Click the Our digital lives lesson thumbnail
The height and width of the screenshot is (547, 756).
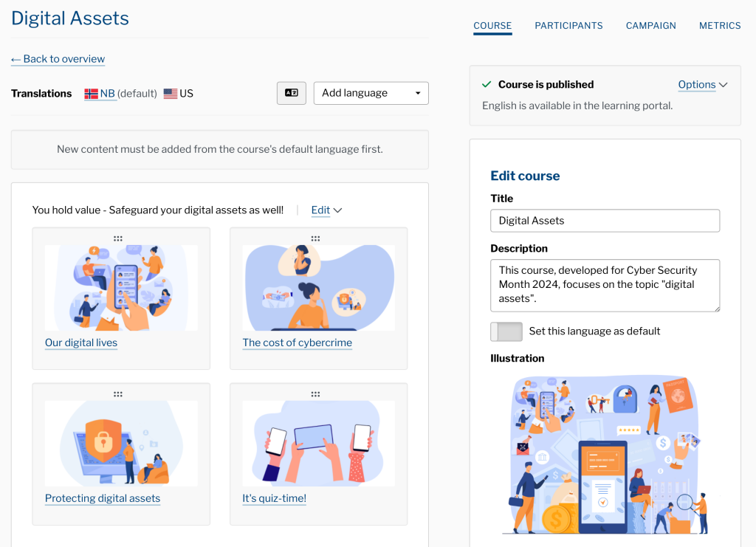tap(120, 286)
